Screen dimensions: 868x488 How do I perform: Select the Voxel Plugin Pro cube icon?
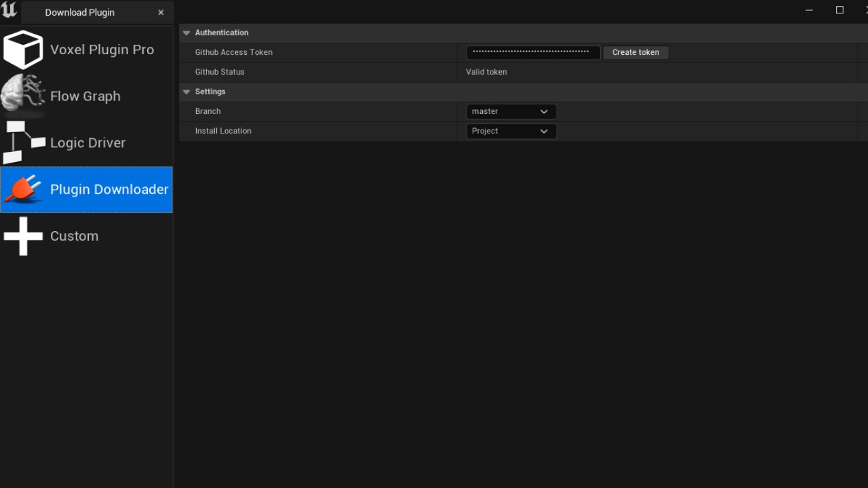coord(23,49)
